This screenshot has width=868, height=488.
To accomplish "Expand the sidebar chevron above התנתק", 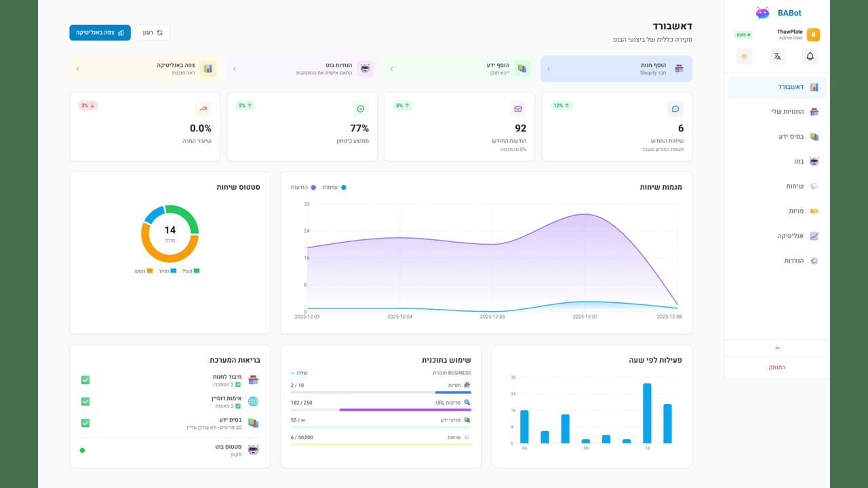I will [777, 348].
